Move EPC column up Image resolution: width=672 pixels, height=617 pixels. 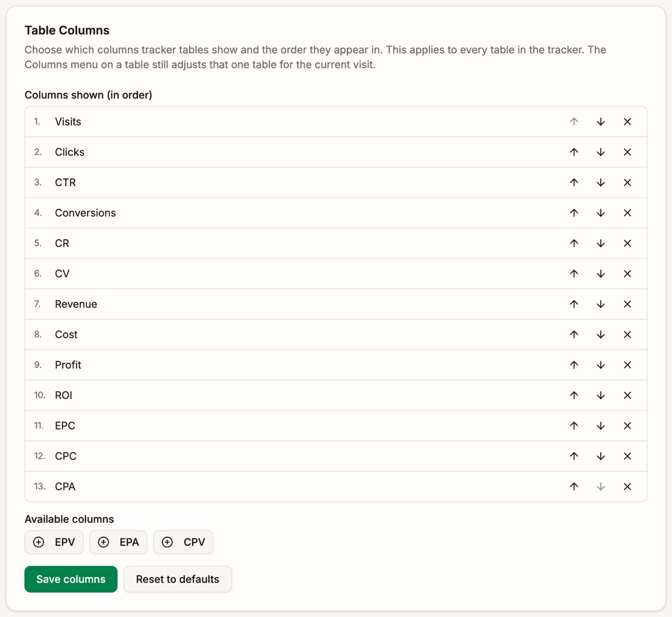point(574,426)
